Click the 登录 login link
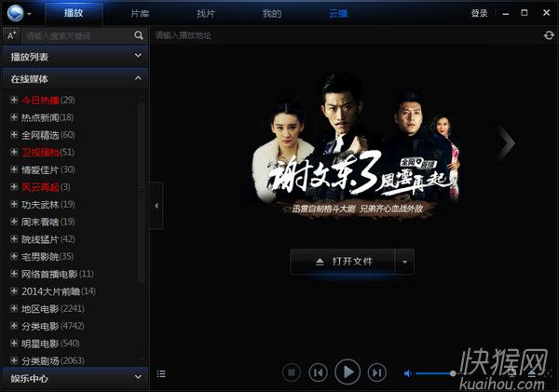The image size is (559, 392). 479,13
